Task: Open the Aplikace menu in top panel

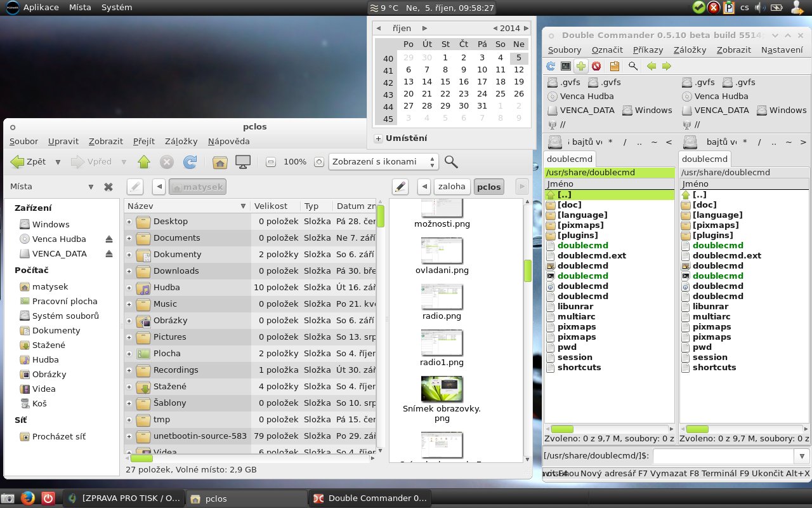Action: point(41,8)
